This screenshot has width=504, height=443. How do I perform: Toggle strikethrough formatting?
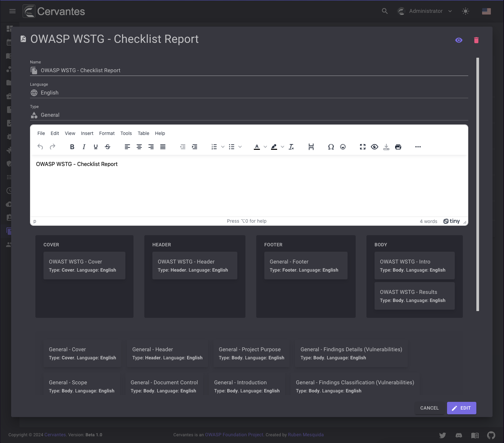(108, 147)
